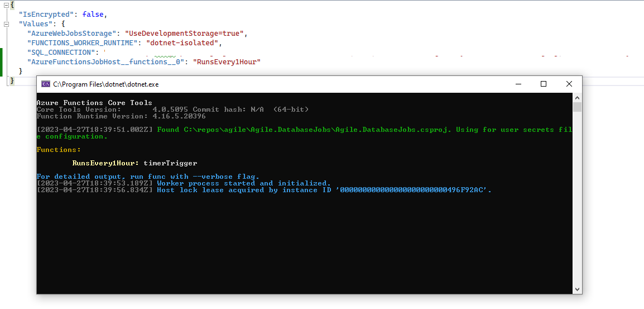Click the false value of IsEncrypted

click(93, 14)
